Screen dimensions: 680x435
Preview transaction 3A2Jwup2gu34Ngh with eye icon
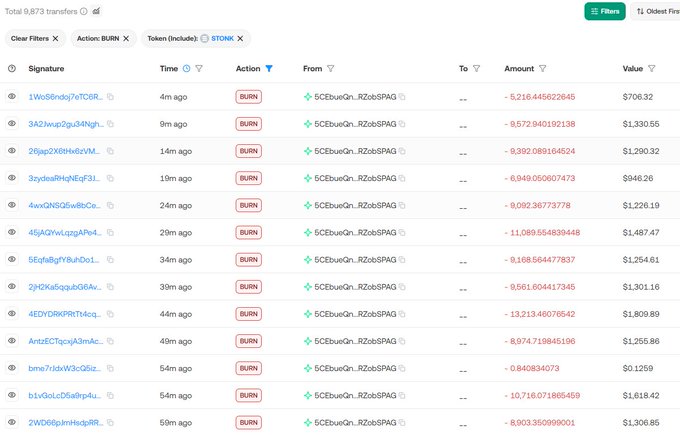pos(12,124)
